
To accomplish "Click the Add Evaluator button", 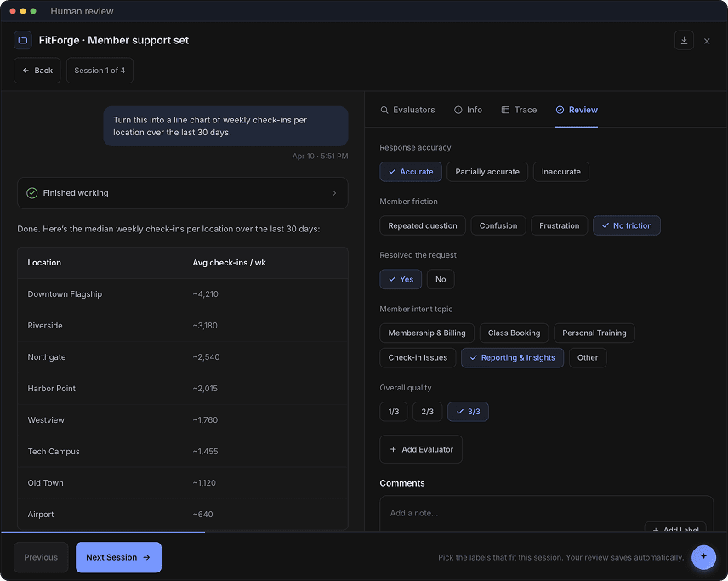I will (421, 449).
